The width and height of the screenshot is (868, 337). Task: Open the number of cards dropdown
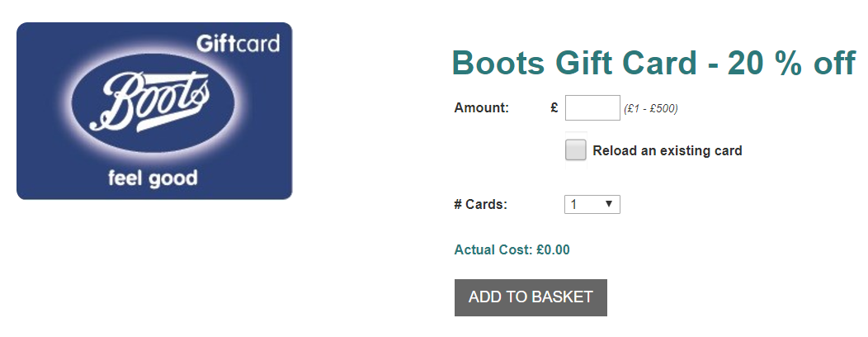pos(592,204)
